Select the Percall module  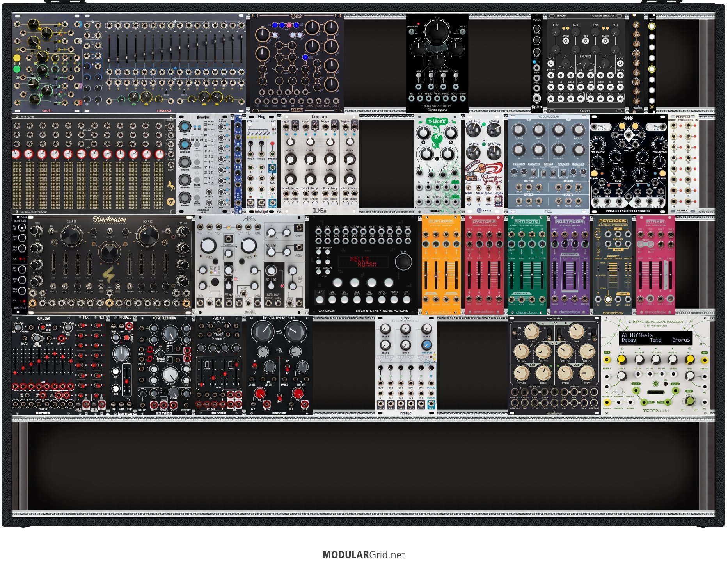click(x=219, y=365)
